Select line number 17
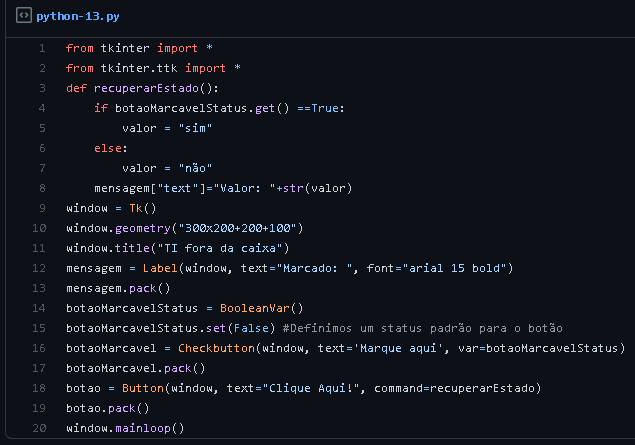Image resolution: width=635 pixels, height=445 pixels. [39, 368]
